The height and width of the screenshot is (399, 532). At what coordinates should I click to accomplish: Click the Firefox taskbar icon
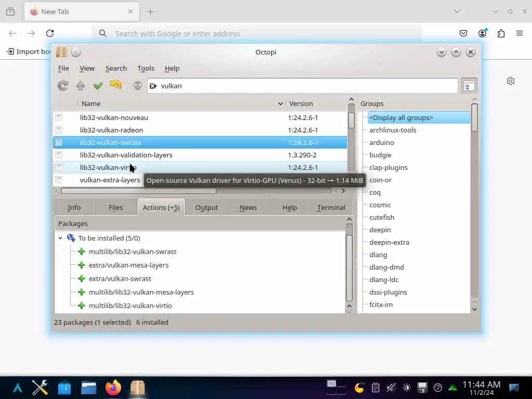pos(113,388)
